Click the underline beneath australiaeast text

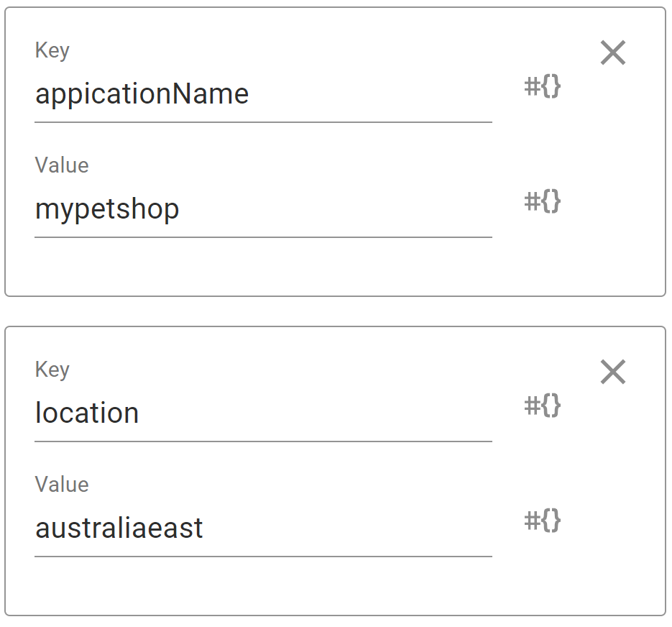[x=263, y=557]
